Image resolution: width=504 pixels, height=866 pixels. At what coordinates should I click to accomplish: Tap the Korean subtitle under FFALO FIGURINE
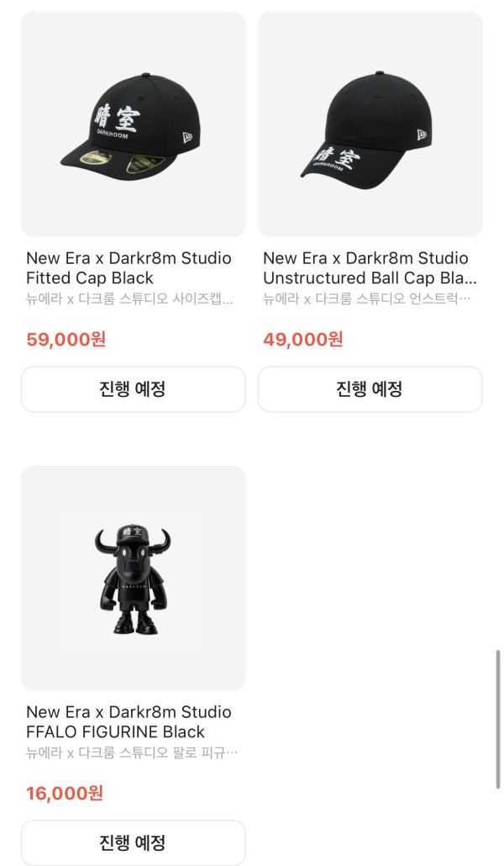coord(132,752)
